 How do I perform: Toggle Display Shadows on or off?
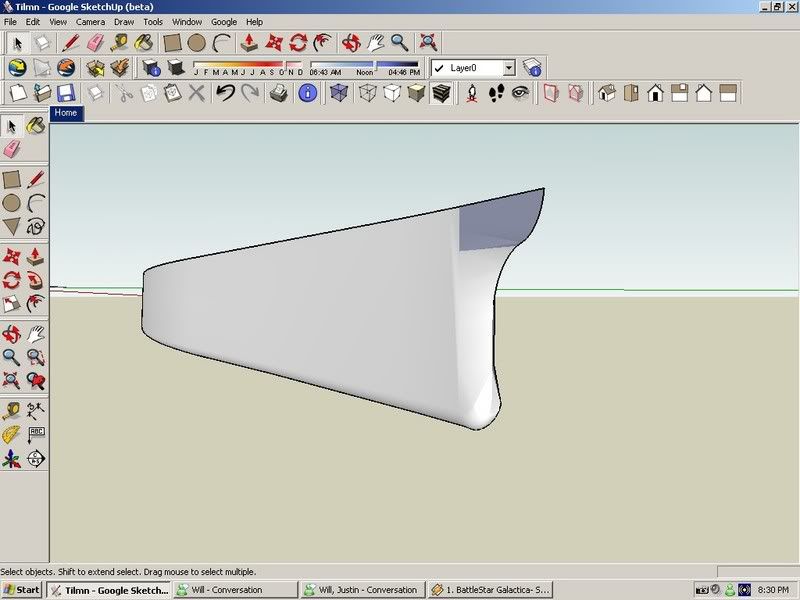pos(176,67)
